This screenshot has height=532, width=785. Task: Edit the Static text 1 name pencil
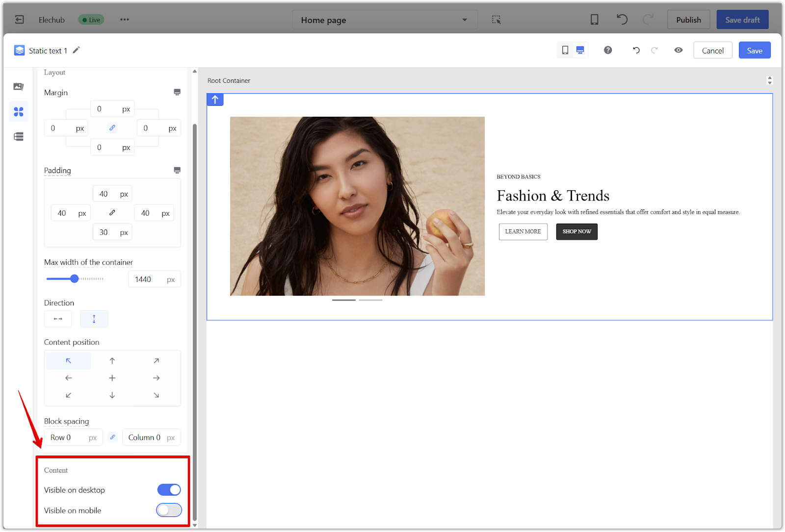pos(76,50)
